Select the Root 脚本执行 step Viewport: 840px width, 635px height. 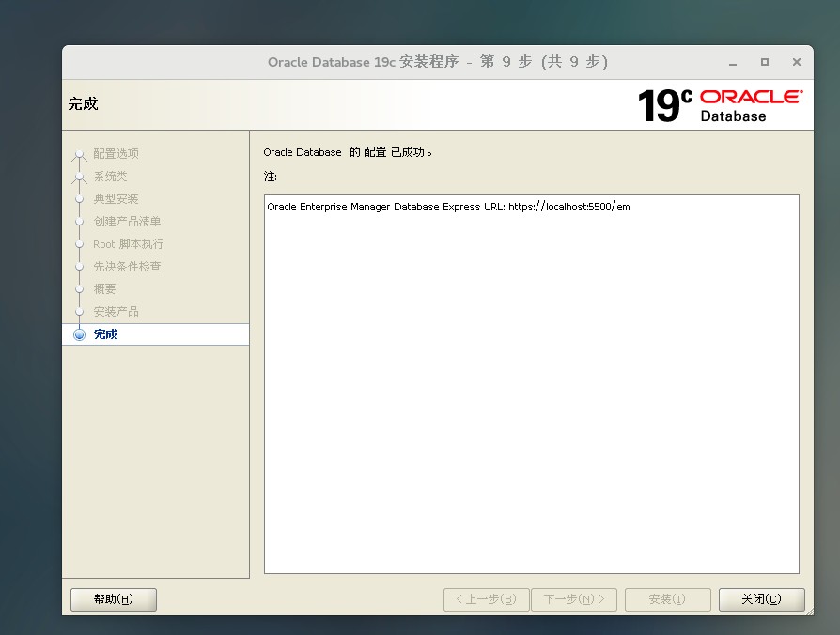tap(128, 244)
